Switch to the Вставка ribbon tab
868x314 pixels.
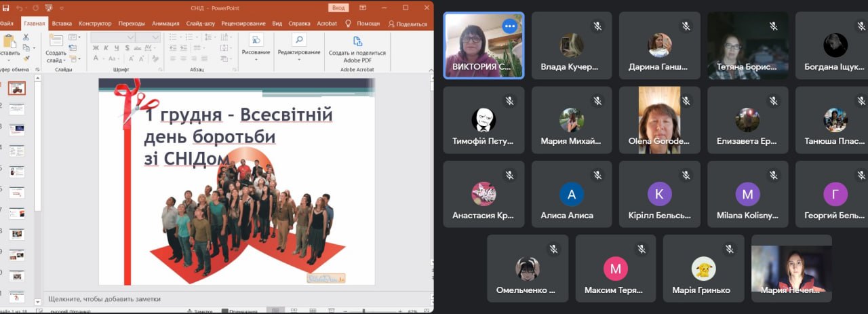[62, 23]
